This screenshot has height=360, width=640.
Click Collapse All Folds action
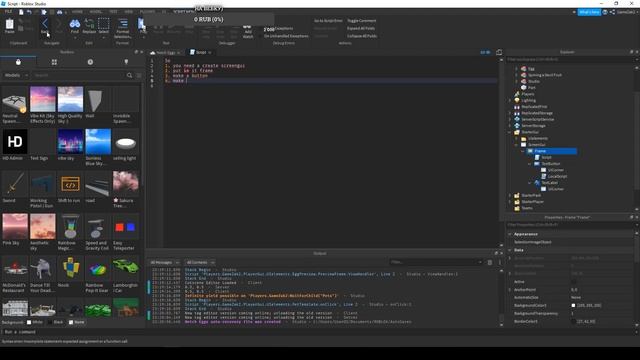pyautogui.click(x=362, y=36)
